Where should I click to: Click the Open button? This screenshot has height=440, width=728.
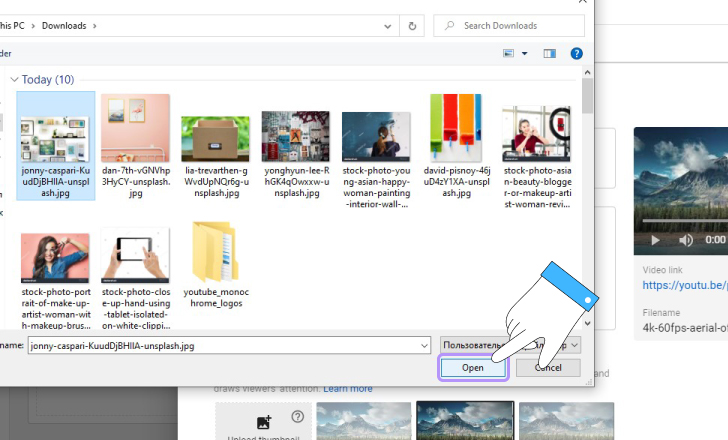tap(473, 368)
